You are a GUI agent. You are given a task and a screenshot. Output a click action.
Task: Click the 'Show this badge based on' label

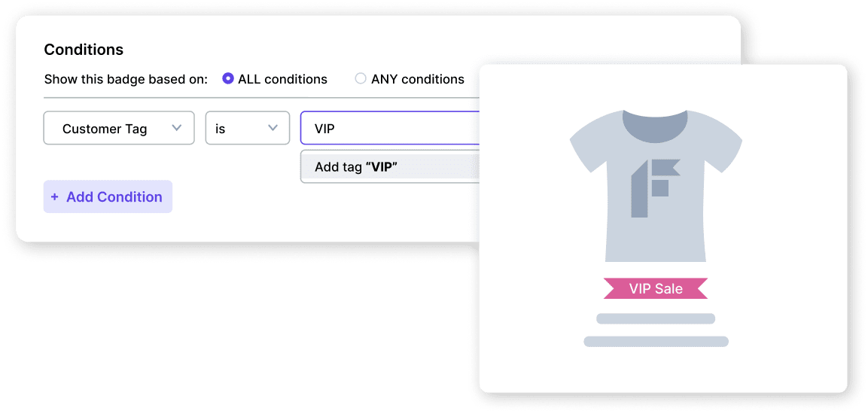click(x=126, y=79)
